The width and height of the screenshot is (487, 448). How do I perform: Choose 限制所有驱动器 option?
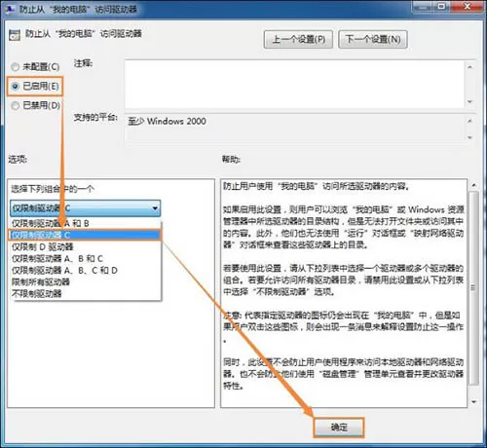point(85,281)
